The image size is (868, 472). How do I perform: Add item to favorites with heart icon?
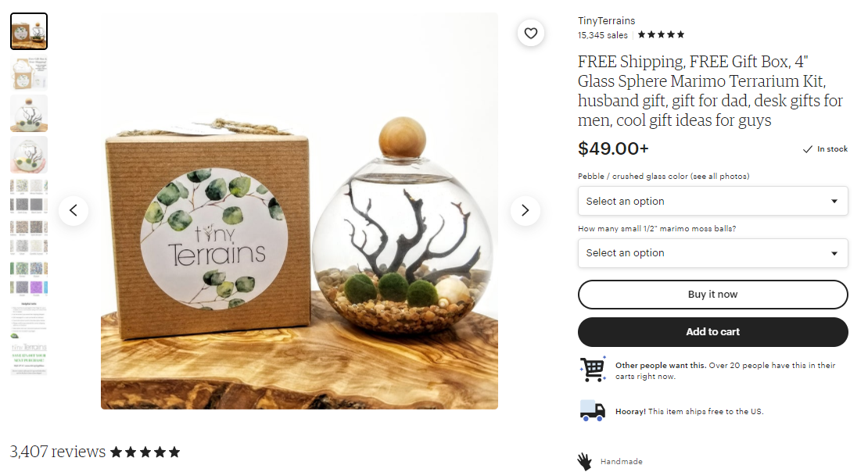(x=530, y=33)
